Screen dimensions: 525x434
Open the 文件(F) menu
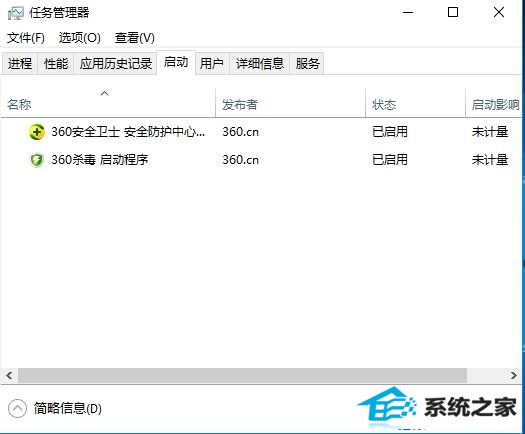point(26,38)
